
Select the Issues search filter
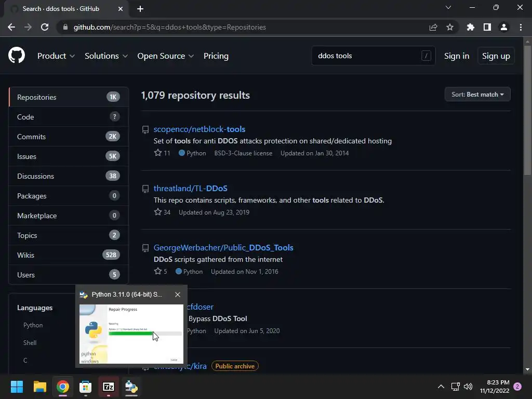click(x=69, y=156)
